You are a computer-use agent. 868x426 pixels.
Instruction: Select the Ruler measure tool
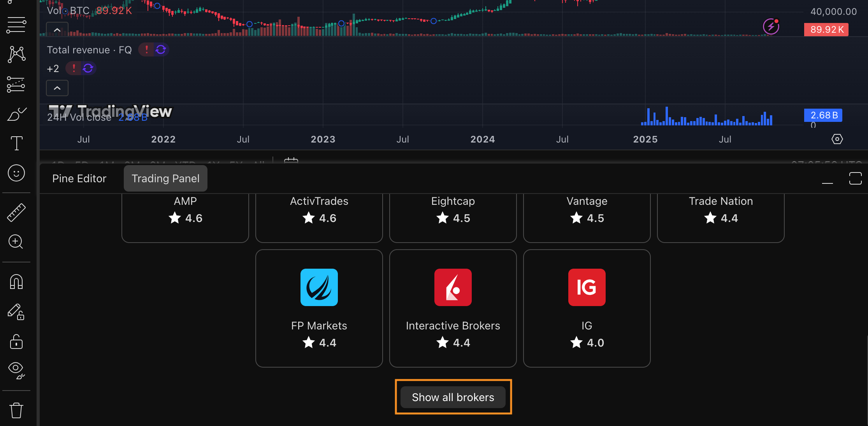click(16, 212)
